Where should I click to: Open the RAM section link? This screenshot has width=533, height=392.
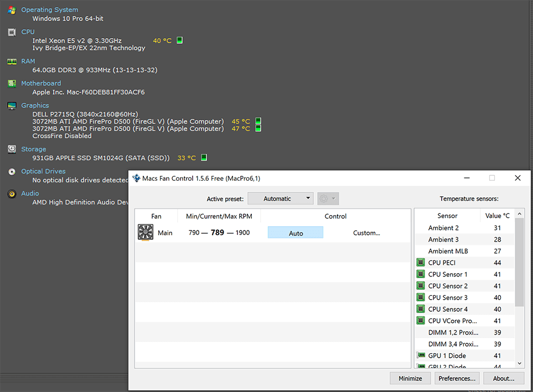pyautogui.click(x=28, y=61)
